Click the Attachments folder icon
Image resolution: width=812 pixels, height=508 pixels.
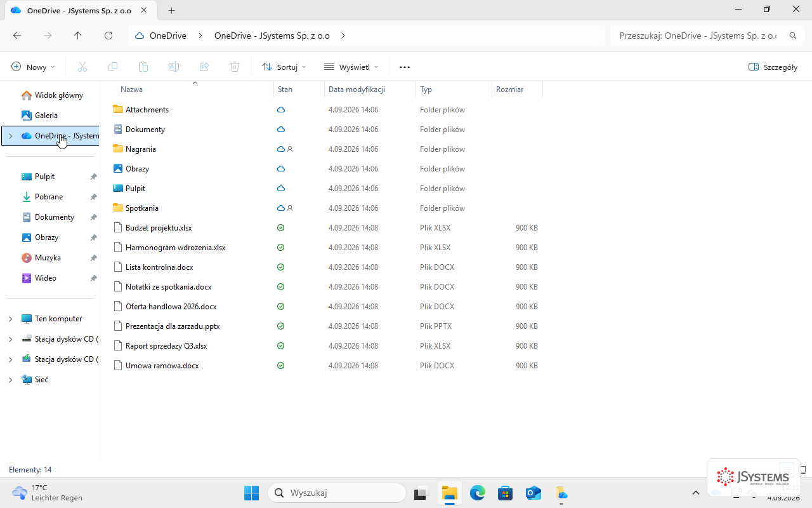click(117, 109)
